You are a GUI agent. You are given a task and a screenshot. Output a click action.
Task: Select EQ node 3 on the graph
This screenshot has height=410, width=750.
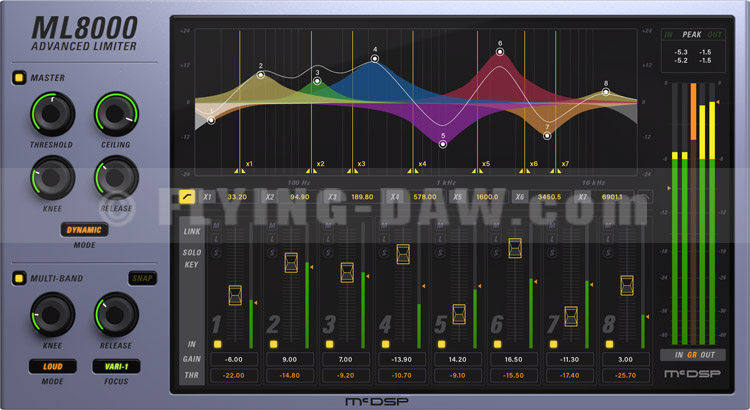[317, 81]
